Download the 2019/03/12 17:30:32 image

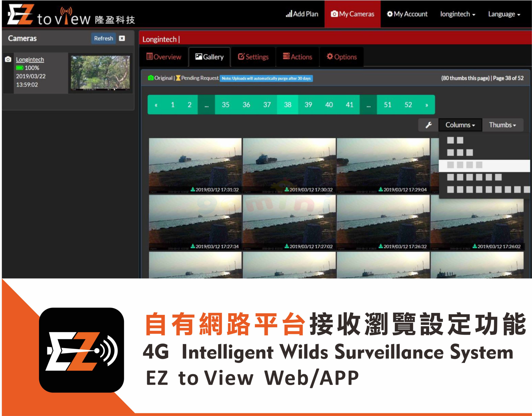[x=287, y=189]
